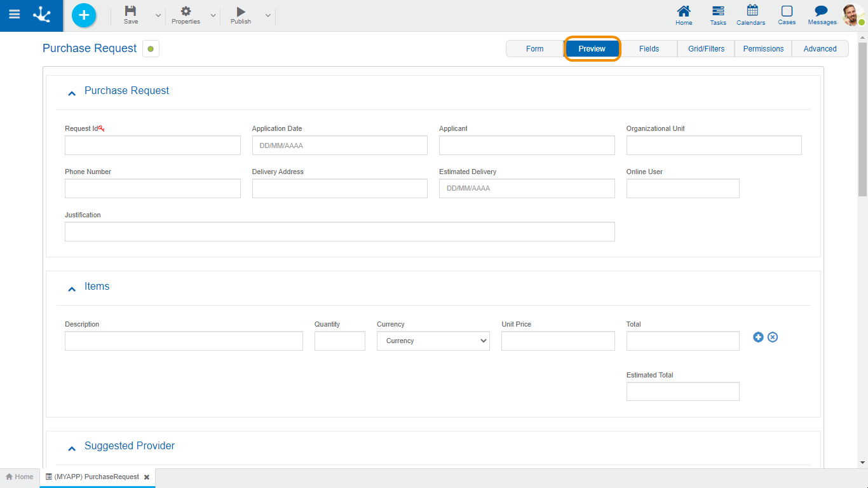This screenshot has width=868, height=488.
Task: Open the hamburger main menu
Action: 14,15
